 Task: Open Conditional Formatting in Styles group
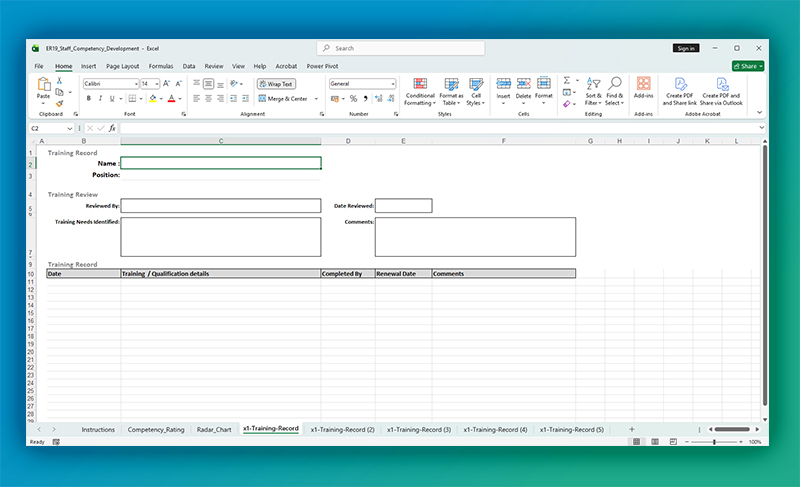(x=420, y=91)
